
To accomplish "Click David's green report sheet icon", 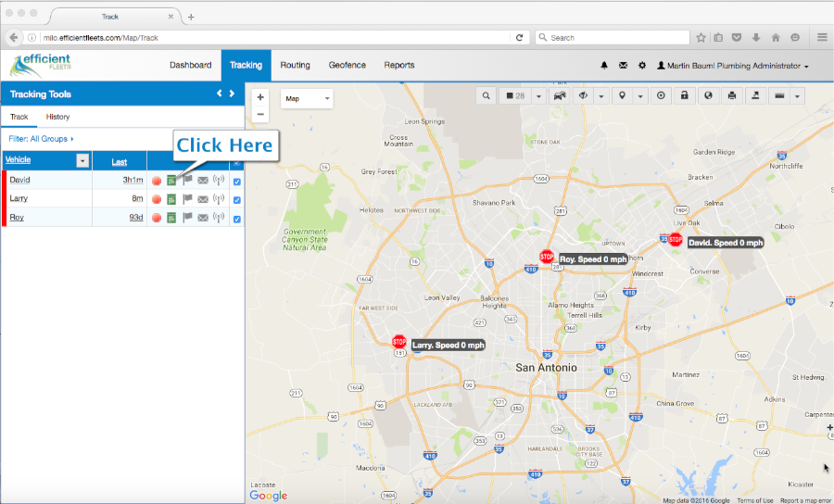I will pos(171,181).
